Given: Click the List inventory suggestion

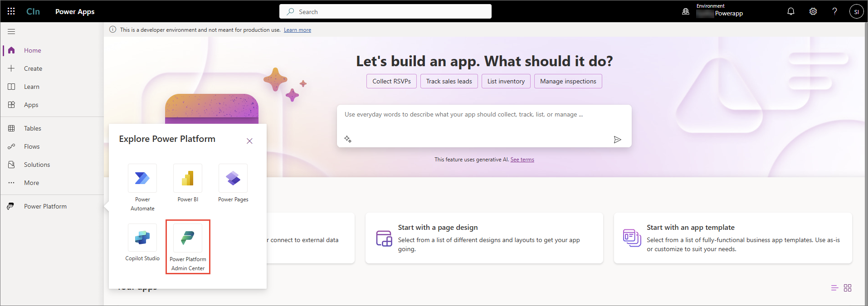Looking at the screenshot, I should tap(506, 81).
